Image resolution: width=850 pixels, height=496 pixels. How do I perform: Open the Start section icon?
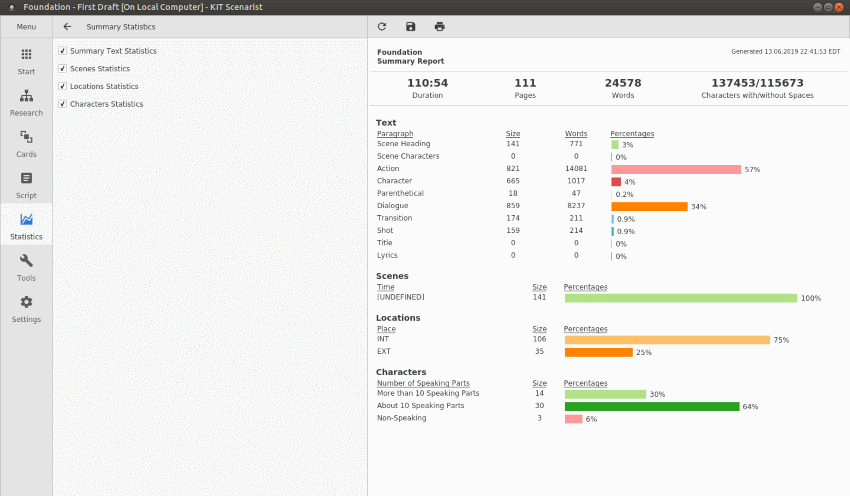click(x=26, y=60)
